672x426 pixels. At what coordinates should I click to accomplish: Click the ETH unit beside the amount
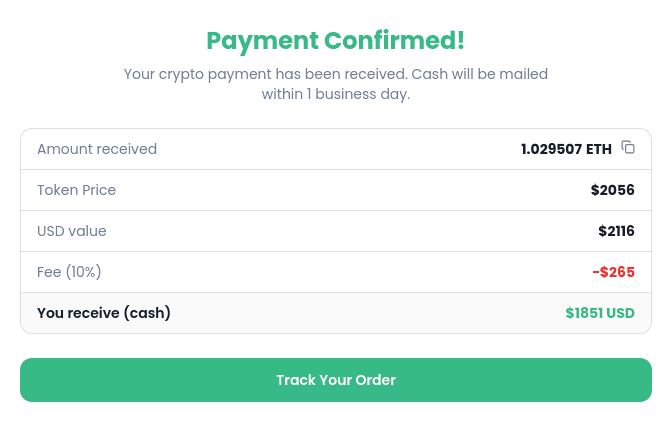click(x=599, y=149)
